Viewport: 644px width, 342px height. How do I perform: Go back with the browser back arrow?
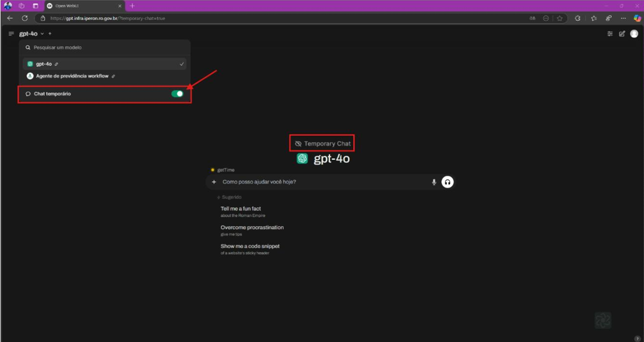point(10,19)
